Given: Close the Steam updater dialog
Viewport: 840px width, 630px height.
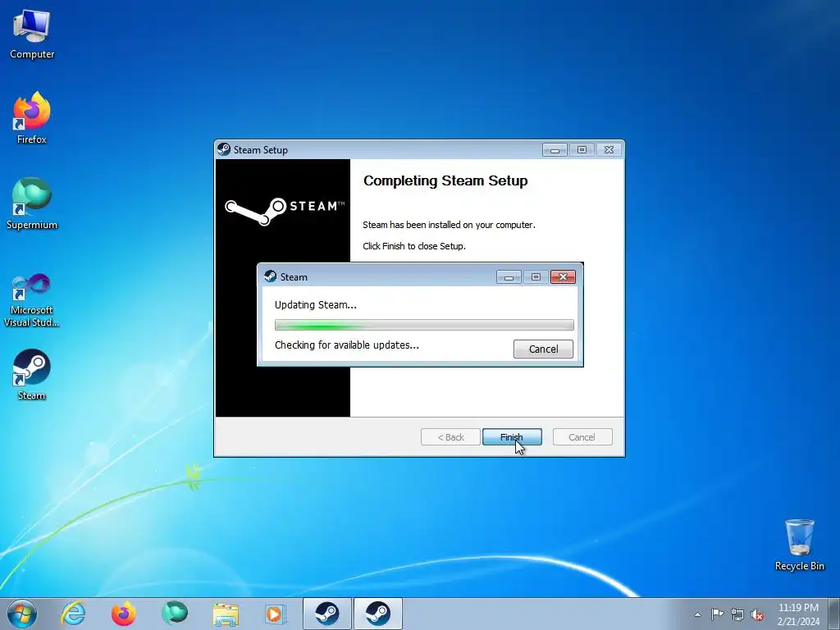Looking at the screenshot, I should click(563, 277).
